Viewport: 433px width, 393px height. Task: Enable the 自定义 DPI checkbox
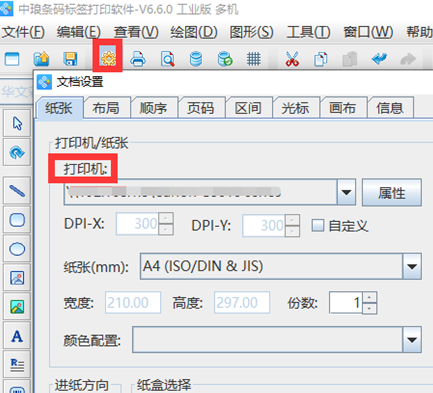coord(317,226)
